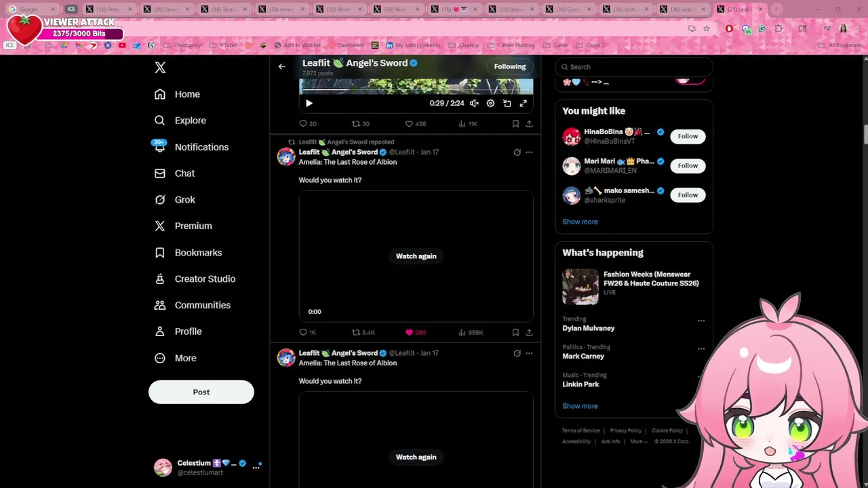Like the post with 436 likes

416,124
